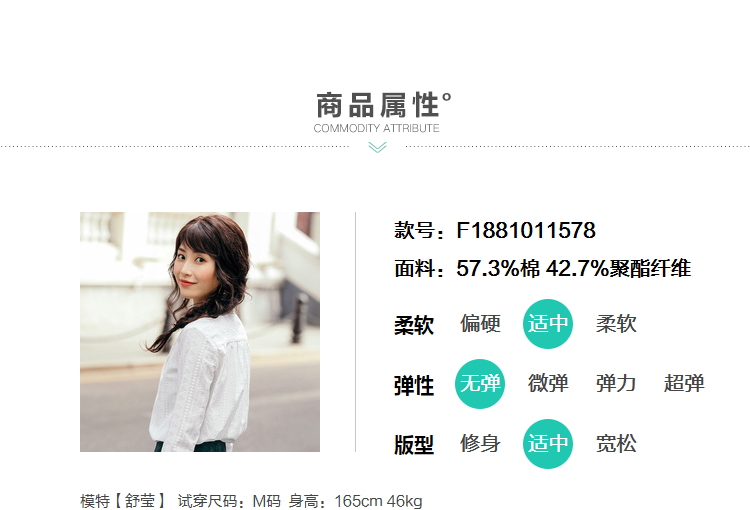Choose the 微弹 elasticity option

(548, 384)
